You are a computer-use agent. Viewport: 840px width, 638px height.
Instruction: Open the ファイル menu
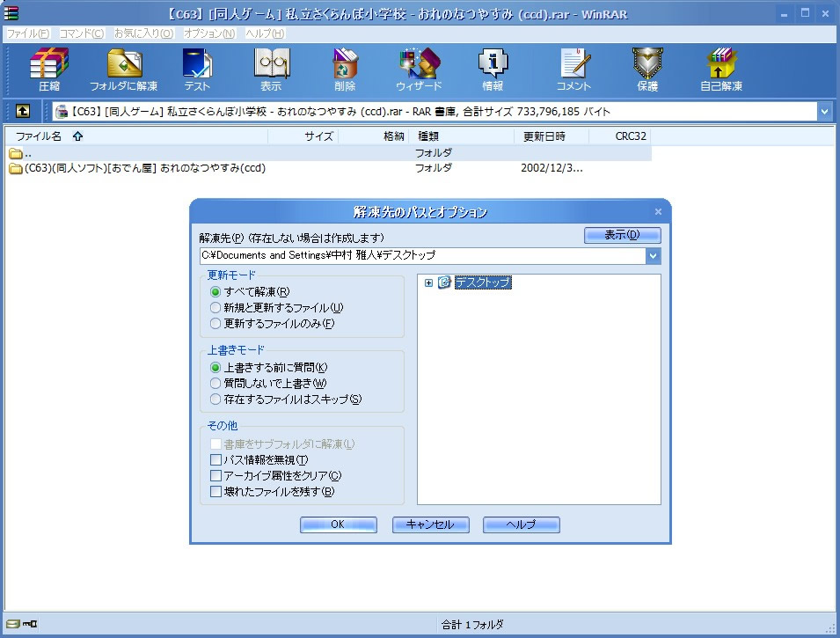28,33
